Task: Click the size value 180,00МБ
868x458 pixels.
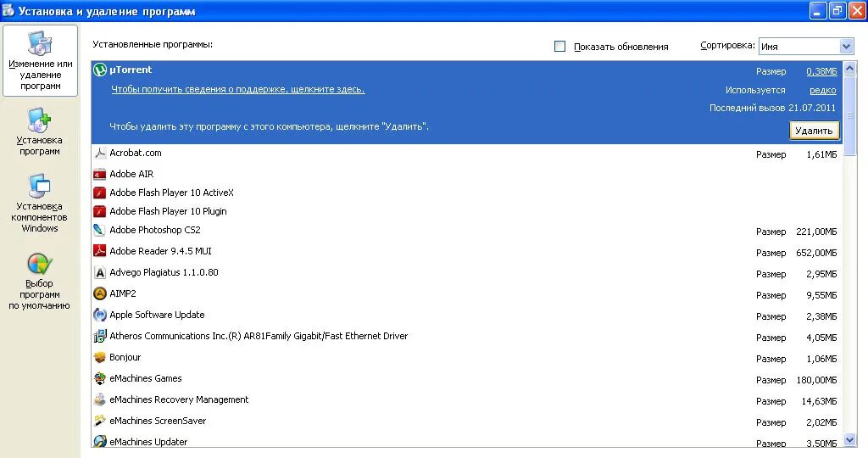Action: click(816, 380)
